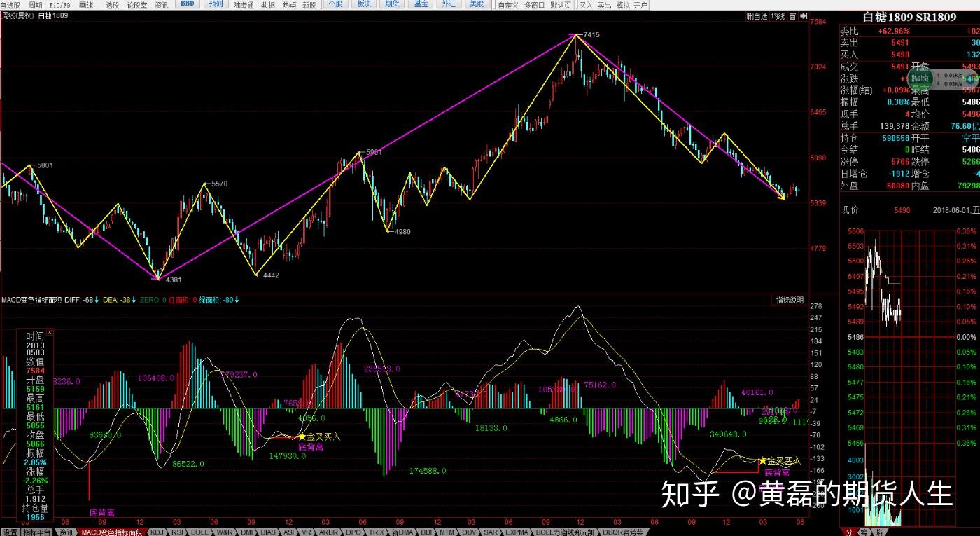
Task: Select BIAS indicator tab
Action: (x=268, y=532)
